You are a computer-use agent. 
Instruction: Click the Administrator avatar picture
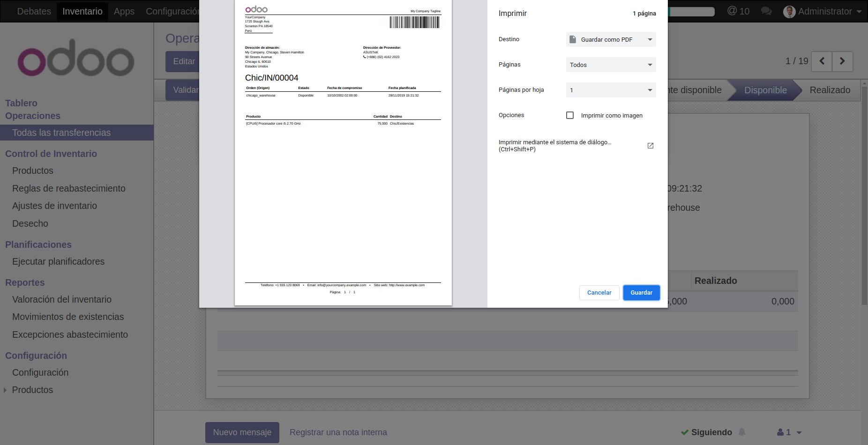coord(789,12)
